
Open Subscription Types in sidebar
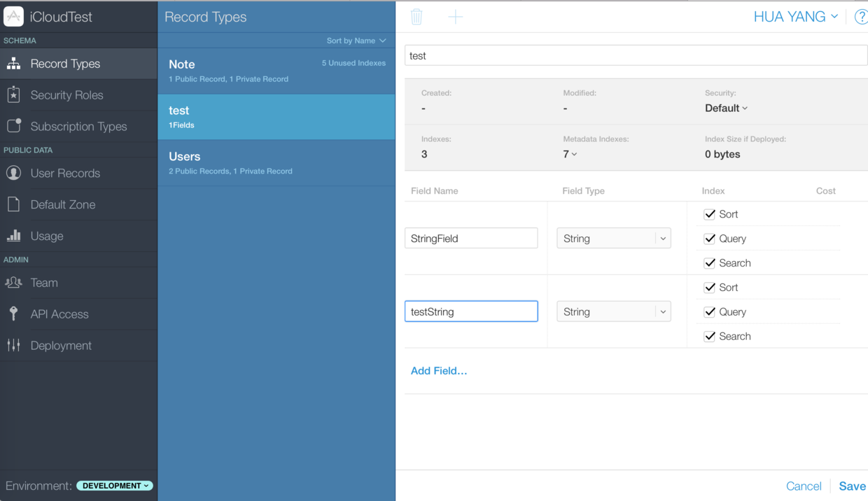78,127
